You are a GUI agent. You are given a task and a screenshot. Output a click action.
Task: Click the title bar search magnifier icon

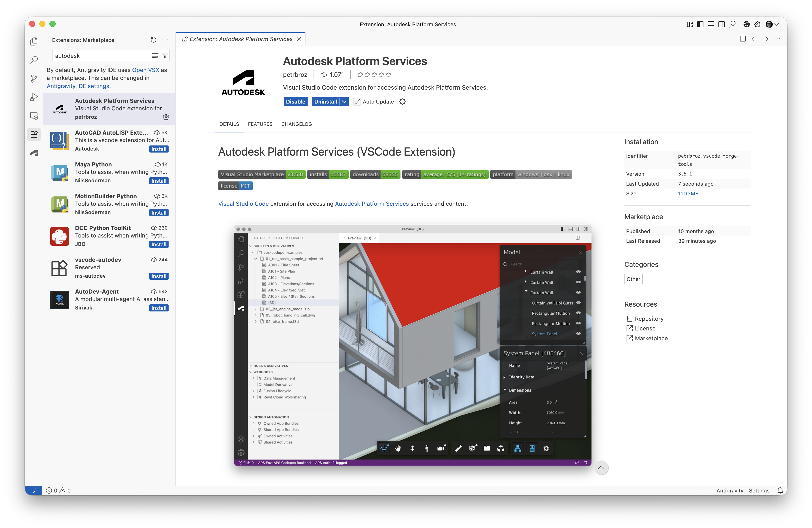coord(732,24)
